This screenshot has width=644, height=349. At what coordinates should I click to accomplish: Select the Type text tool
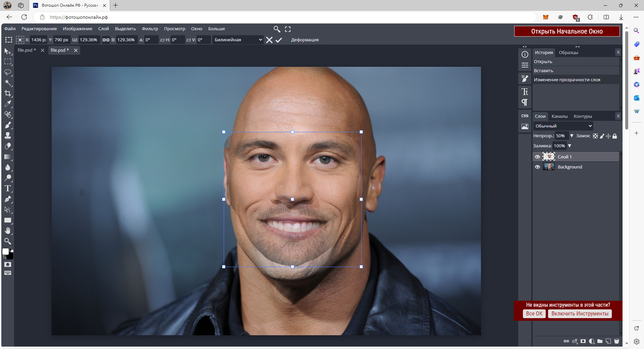[8, 189]
